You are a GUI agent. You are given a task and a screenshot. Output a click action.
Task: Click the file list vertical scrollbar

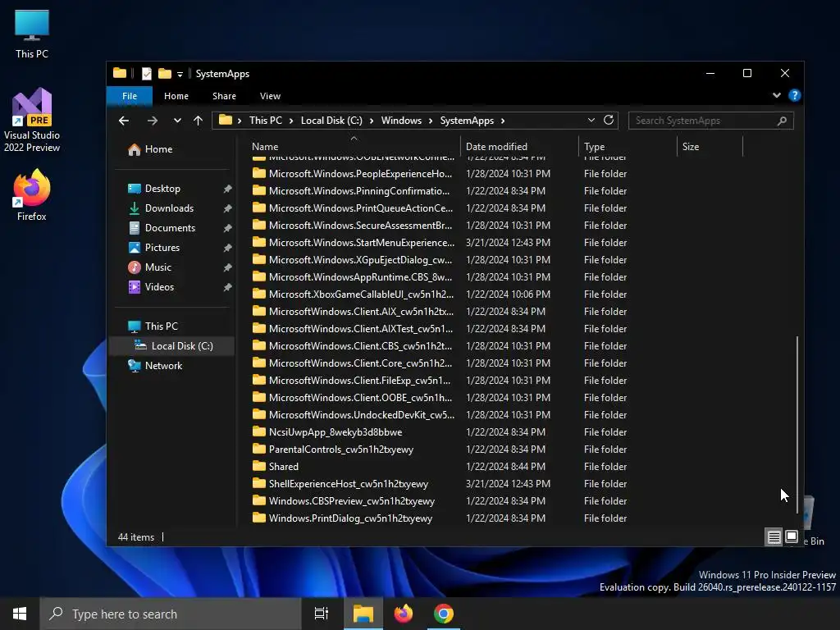[x=797, y=424]
